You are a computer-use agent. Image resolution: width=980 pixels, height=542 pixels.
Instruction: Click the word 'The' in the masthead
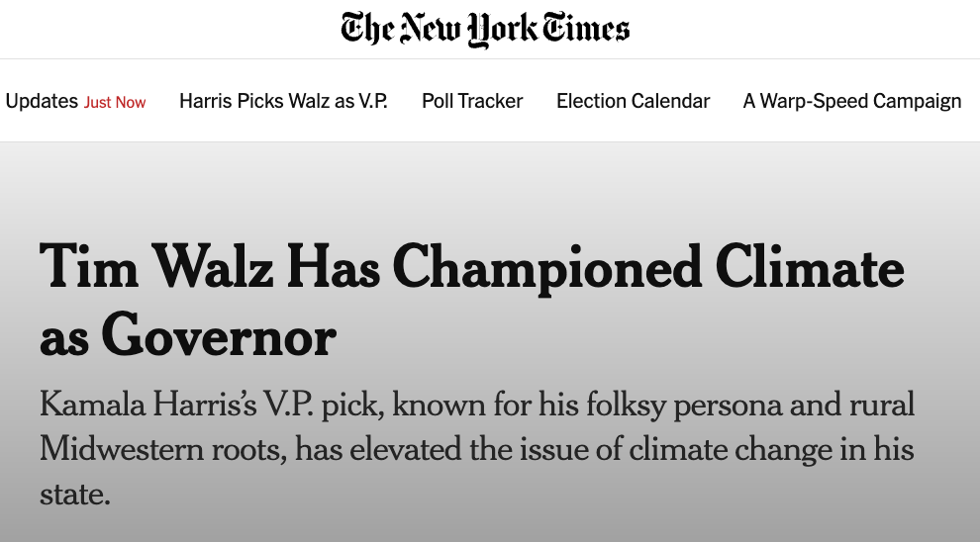click(367, 29)
